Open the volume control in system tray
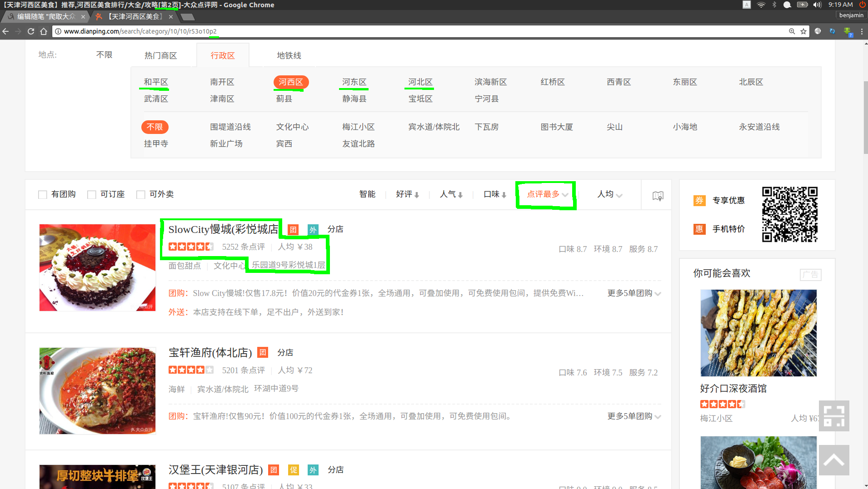The width and height of the screenshot is (868, 489). [818, 5]
